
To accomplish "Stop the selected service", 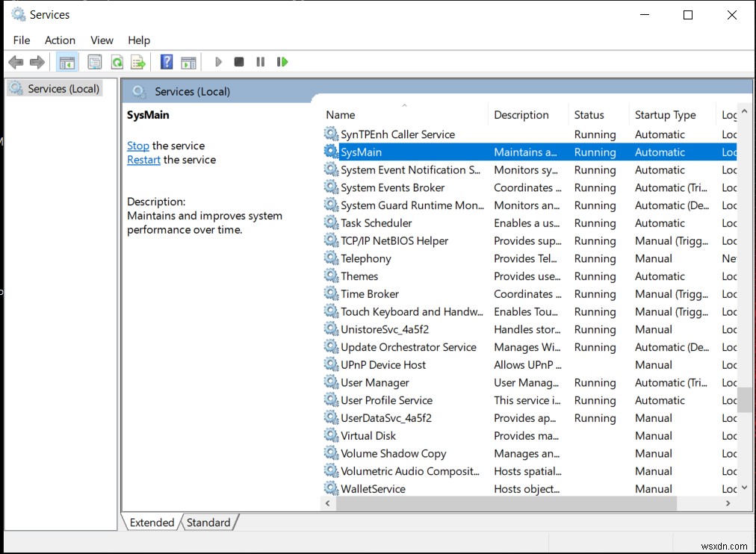I will [x=238, y=62].
